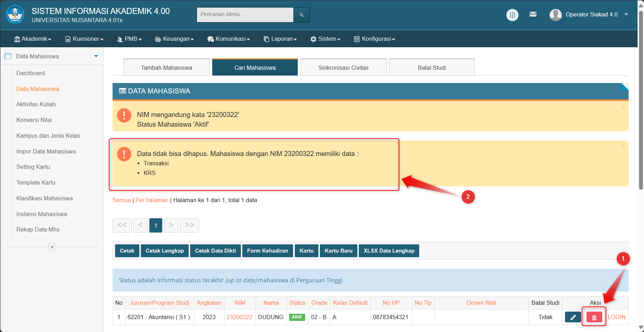This screenshot has width=644, height=332.
Task: Expand the Operator Siakad 4.0 user dropdown
Action: tap(626, 15)
